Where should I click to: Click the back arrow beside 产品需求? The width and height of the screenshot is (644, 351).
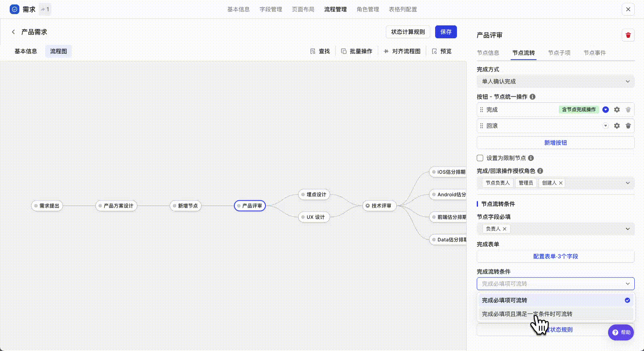tap(13, 32)
